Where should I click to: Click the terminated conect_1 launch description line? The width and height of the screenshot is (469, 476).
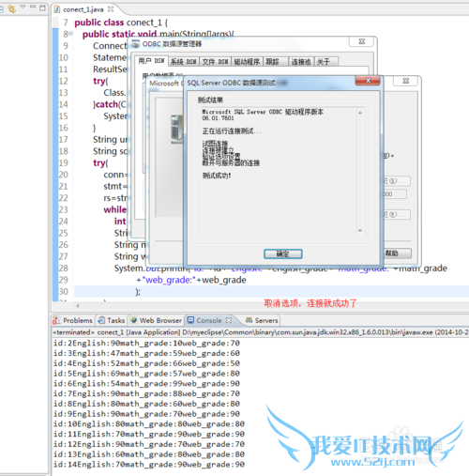coord(261,332)
